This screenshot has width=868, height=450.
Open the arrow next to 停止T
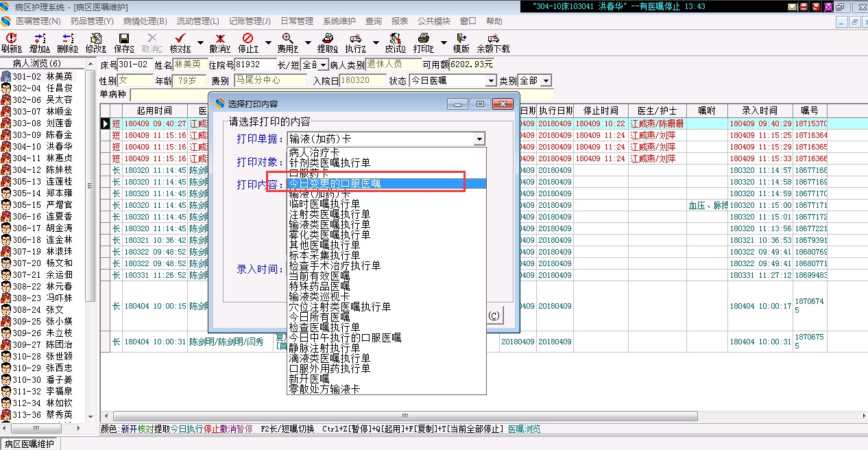coord(267,43)
